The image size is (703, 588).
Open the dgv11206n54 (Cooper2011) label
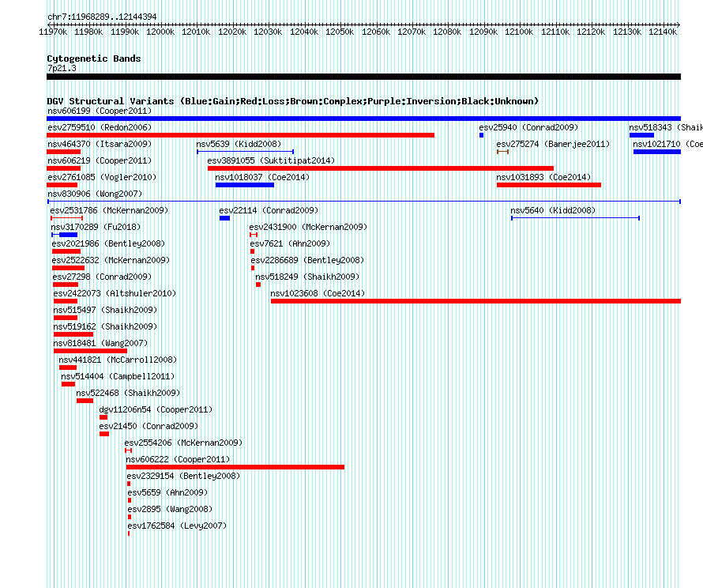coord(156,409)
